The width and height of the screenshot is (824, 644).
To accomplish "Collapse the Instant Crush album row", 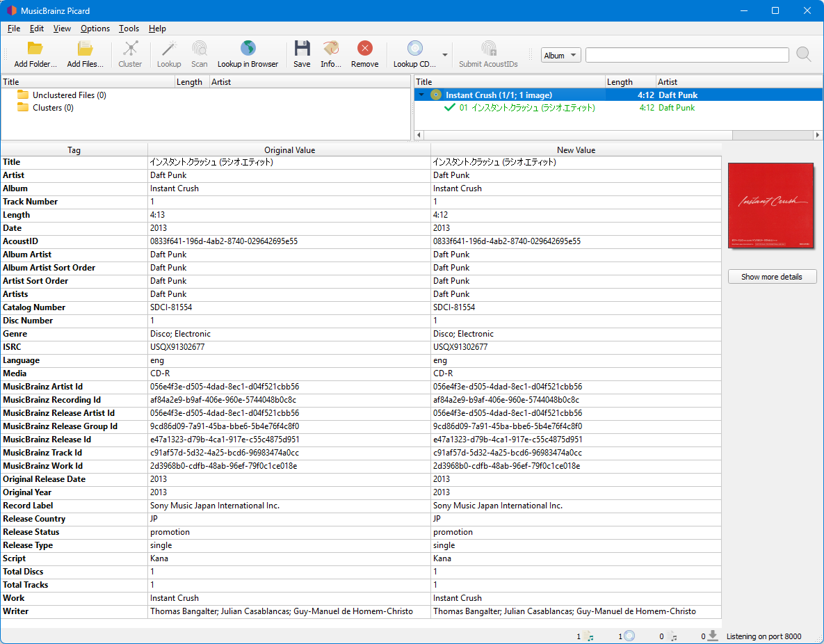I will pyautogui.click(x=421, y=95).
